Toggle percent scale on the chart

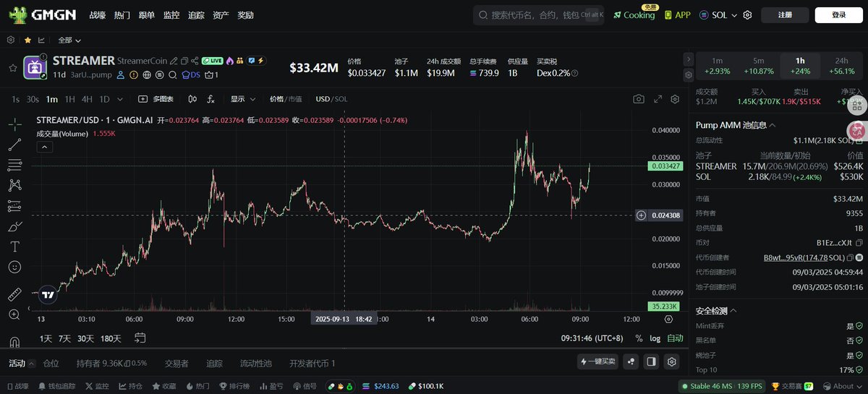(x=639, y=338)
